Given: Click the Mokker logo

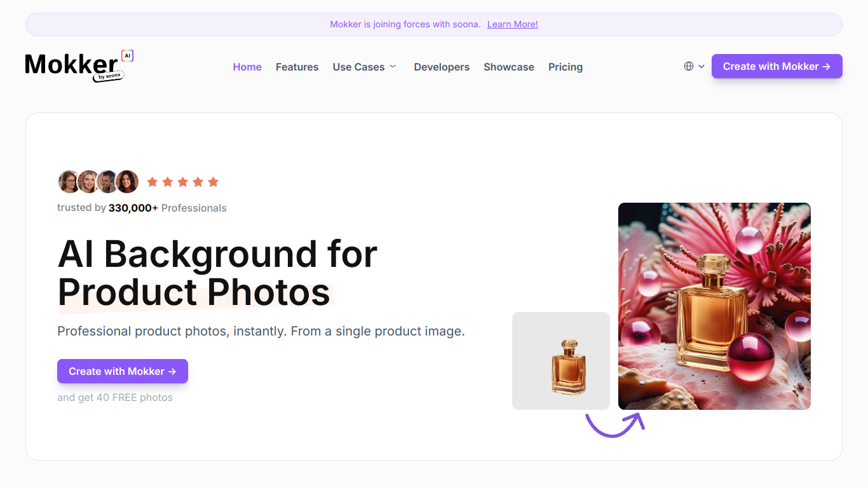Looking at the screenshot, I should [x=79, y=66].
